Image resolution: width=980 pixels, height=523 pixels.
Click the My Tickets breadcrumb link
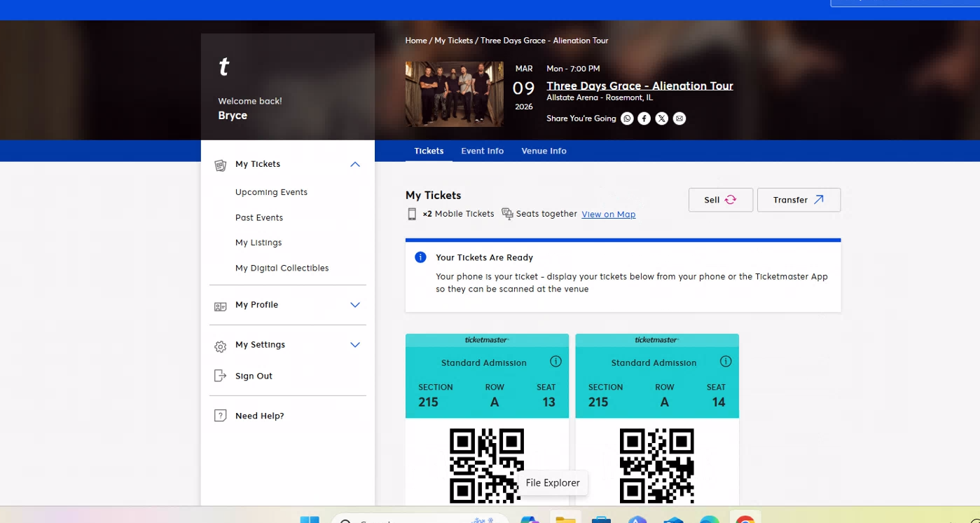coord(453,41)
